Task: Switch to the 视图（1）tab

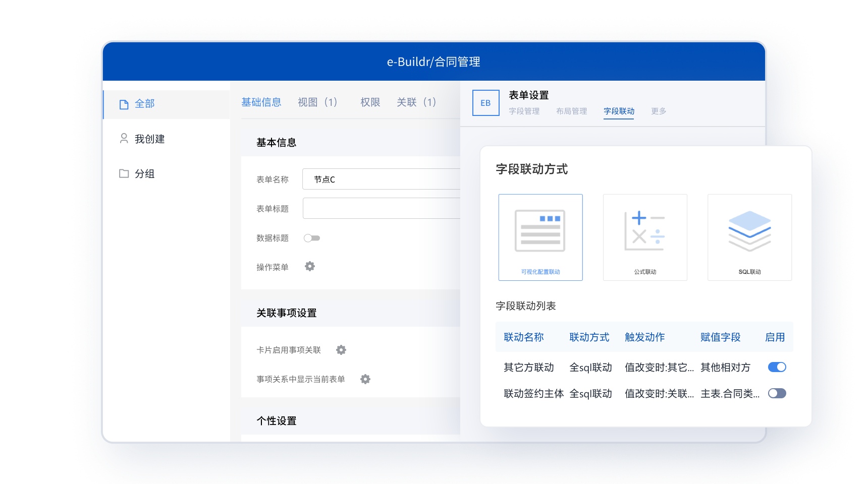Action: point(318,102)
